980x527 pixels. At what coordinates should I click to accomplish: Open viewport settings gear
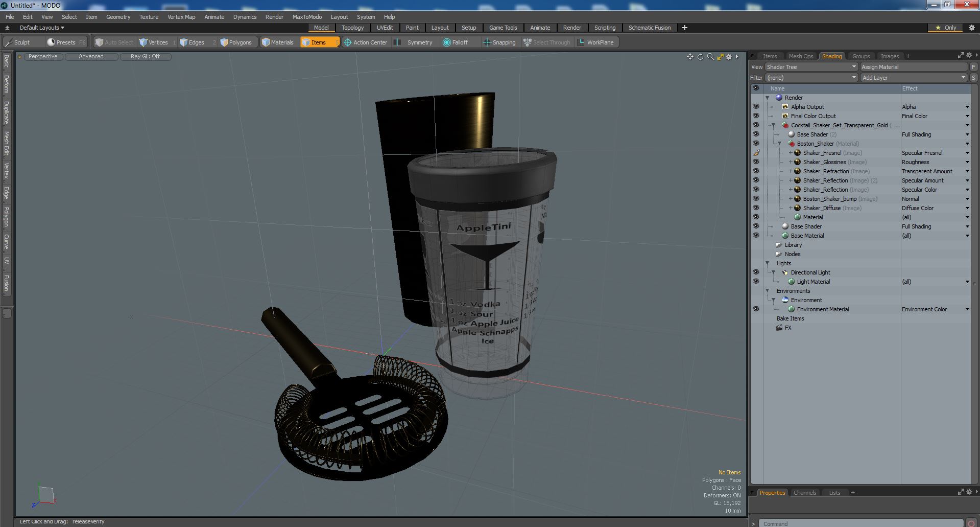pos(729,57)
